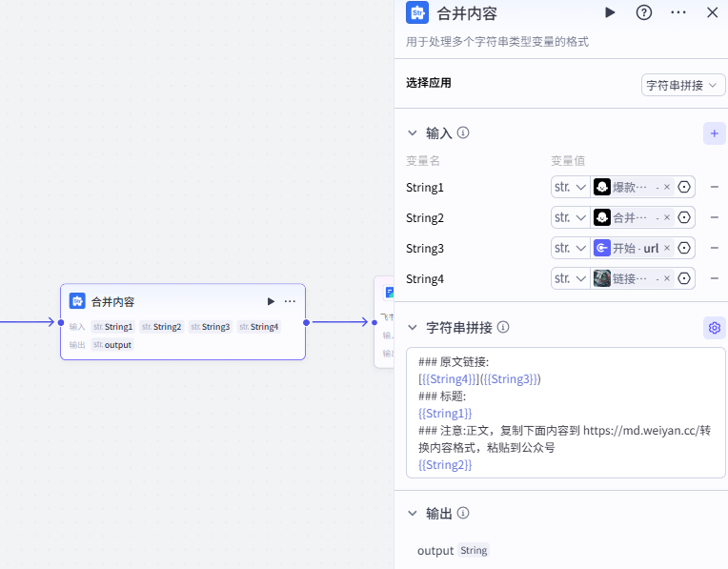This screenshot has height=569, width=728.
Task: Delete String4 input row minus icon
Action: point(714,279)
